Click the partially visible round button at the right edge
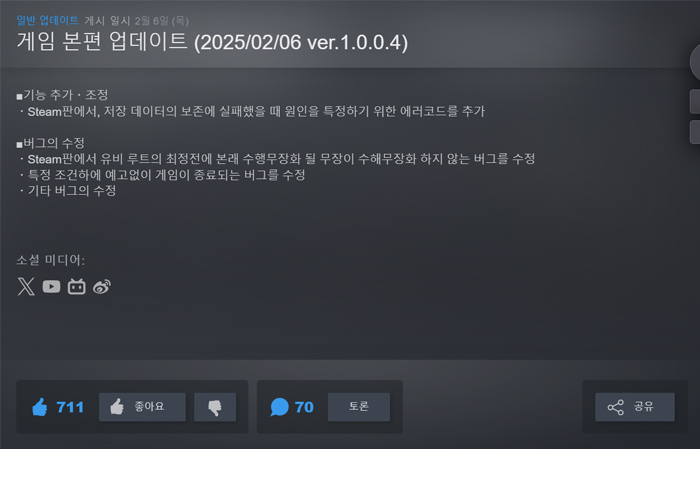700x489 pixels. pos(695,63)
